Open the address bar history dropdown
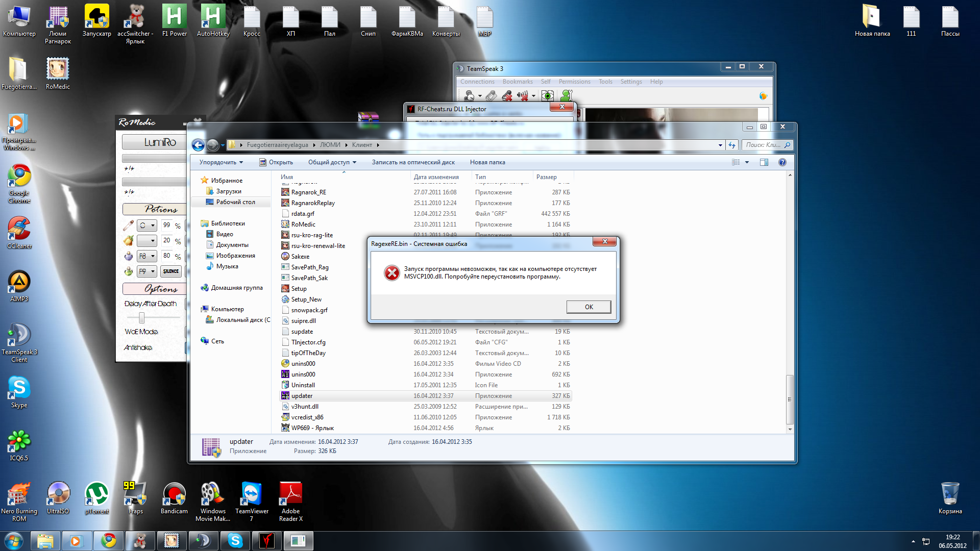980x551 pixels. click(720, 145)
